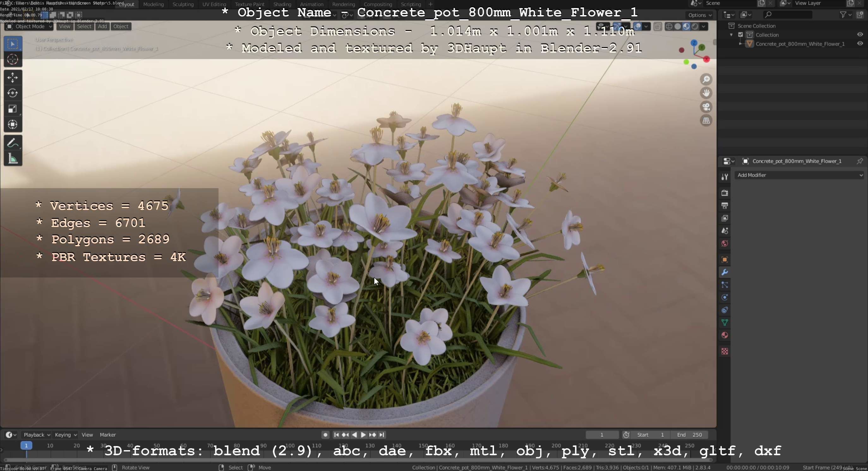Switch to orthographic grid view icon
Screen dimensions: 868x471
706,121
